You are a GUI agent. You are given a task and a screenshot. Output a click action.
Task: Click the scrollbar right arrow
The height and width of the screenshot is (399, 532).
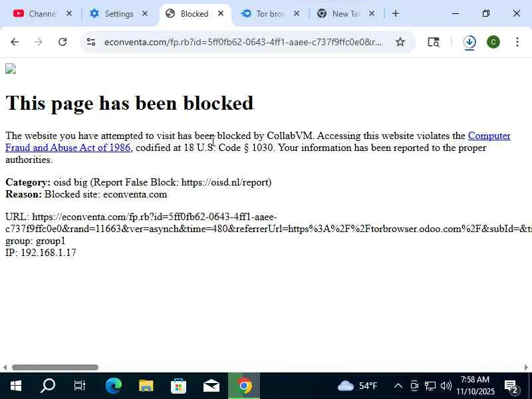526,368
